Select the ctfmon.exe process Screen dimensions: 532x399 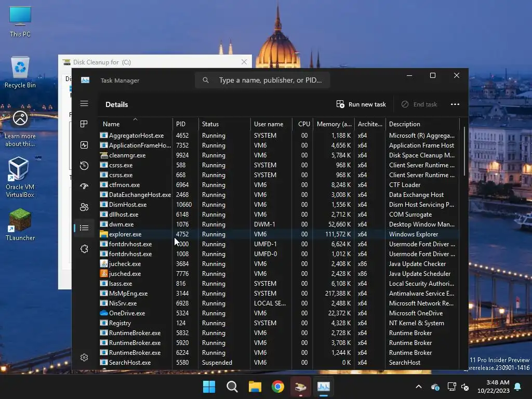pos(279,185)
